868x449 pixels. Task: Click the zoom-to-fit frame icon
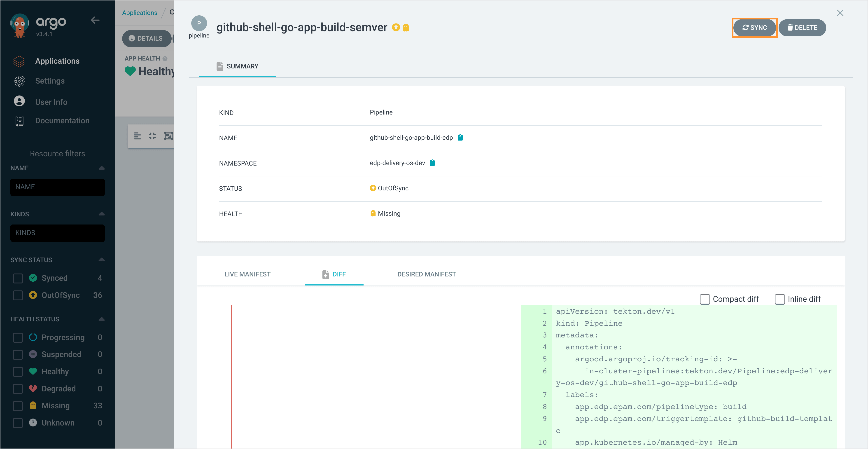[168, 136]
